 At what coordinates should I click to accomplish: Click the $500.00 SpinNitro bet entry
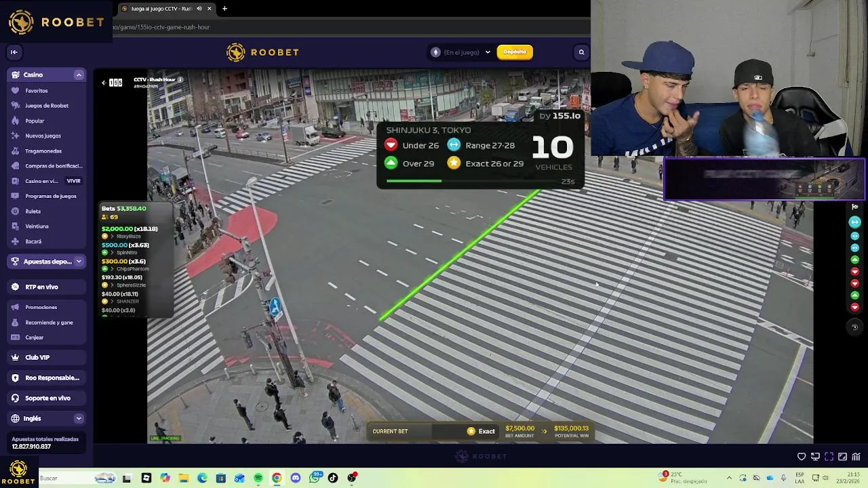point(125,249)
